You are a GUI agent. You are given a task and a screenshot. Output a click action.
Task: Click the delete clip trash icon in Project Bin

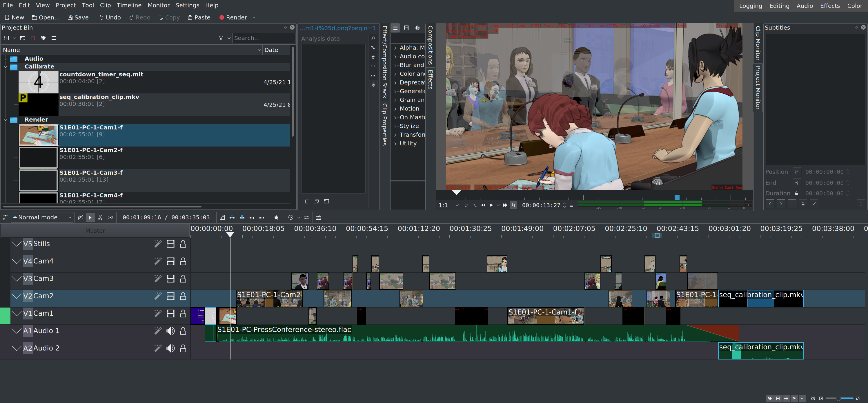33,38
